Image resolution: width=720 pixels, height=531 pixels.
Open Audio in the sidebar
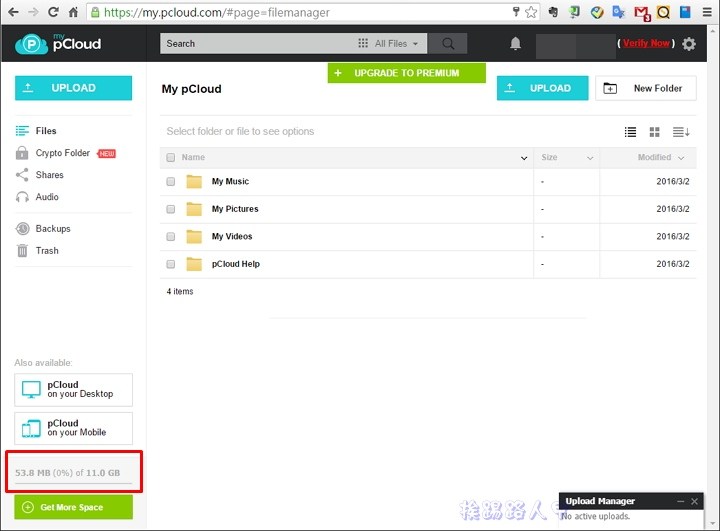coord(37,197)
